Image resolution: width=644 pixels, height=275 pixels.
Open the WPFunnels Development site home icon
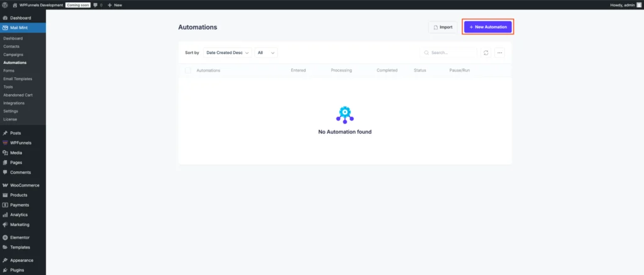tap(15, 5)
